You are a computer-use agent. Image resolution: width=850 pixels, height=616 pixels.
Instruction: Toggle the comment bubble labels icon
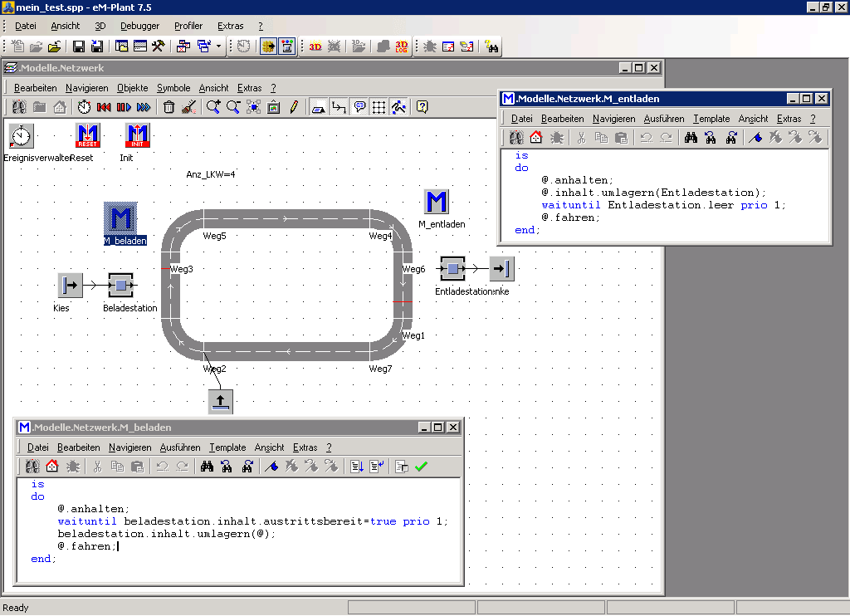[359, 107]
